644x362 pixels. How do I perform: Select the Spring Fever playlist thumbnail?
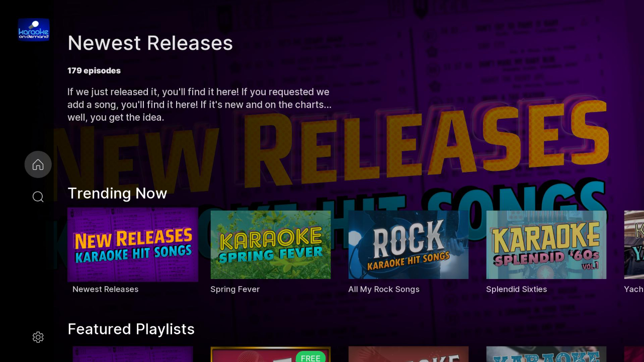(x=270, y=244)
